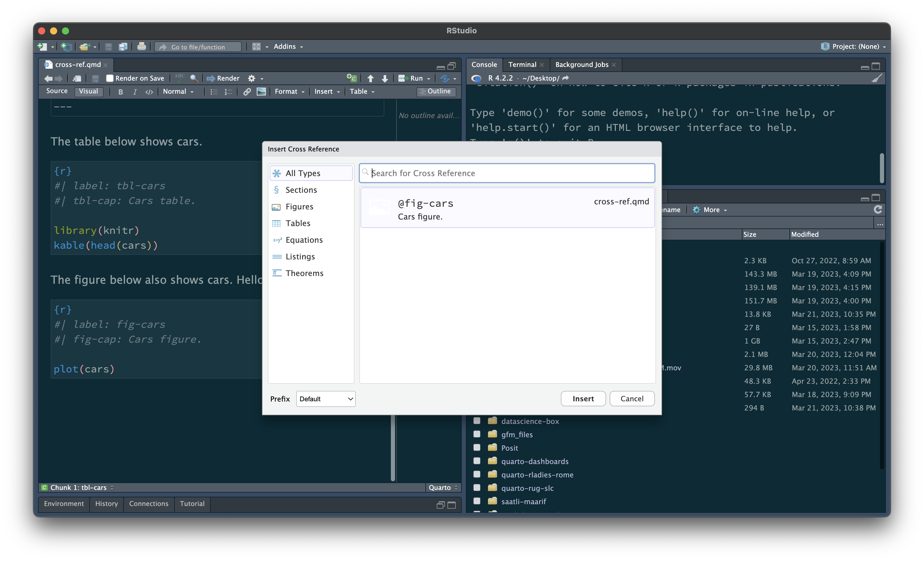Expand the Addins dropdown
Image resolution: width=924 pixels, height=561 pixels.
(x=288, y=46)
